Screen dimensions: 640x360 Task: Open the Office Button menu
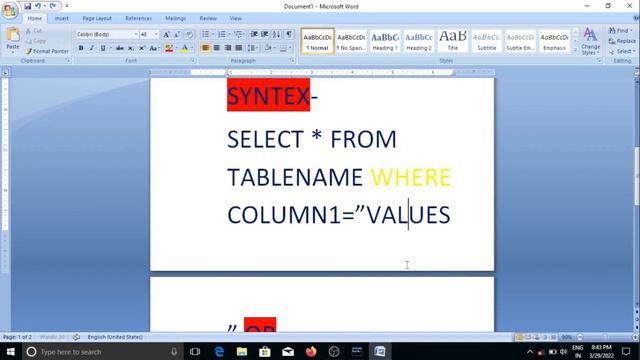(10, 10)
